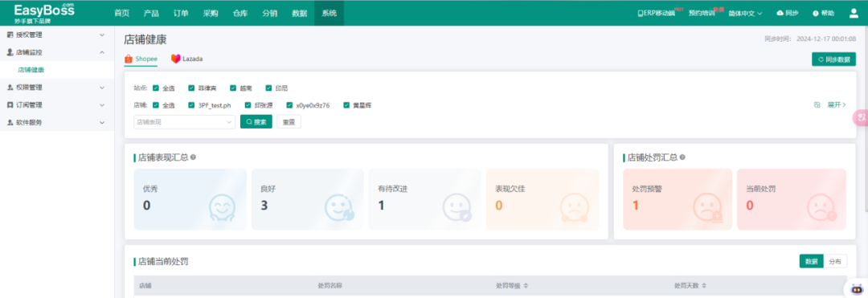The height and width of the screenshot is (298, 868).
Task: Open the 采购 menu
Action: pyautogui.click(x=211, y=13)
